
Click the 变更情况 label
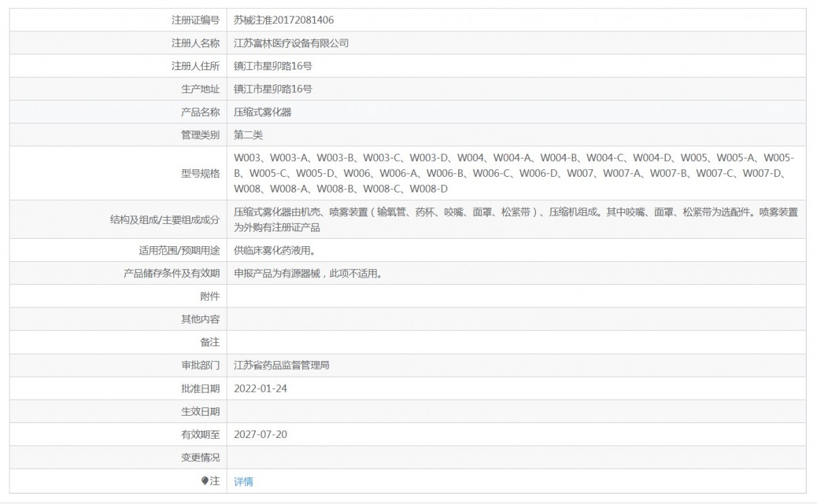200,457
